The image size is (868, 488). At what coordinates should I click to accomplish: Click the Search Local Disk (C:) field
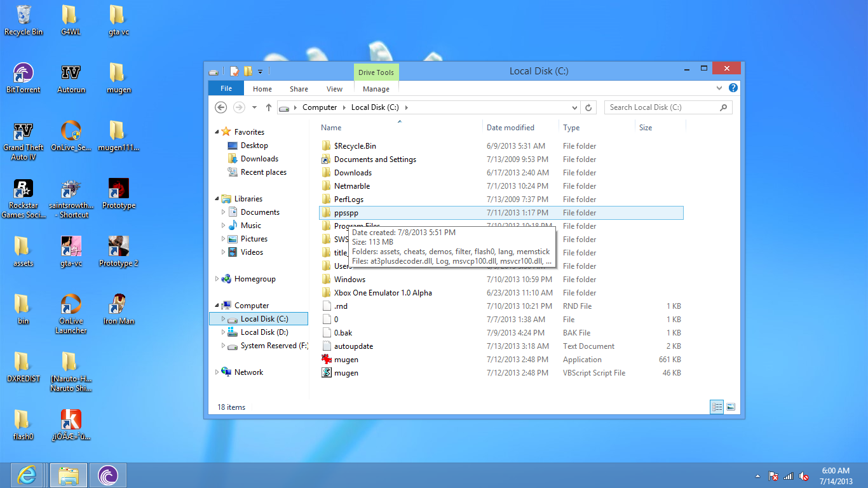(661, 107)
